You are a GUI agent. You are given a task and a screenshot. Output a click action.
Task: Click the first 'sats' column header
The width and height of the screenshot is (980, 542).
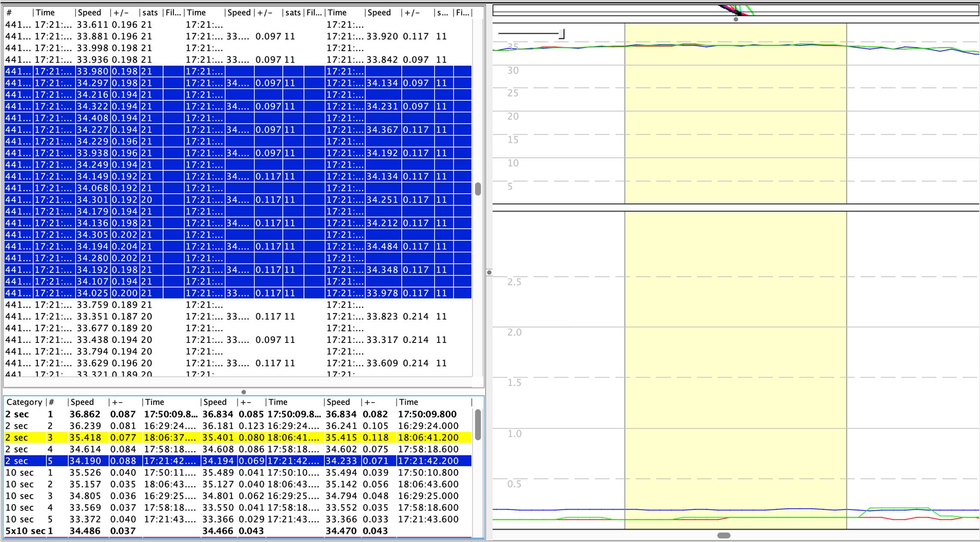coord(150,13)
